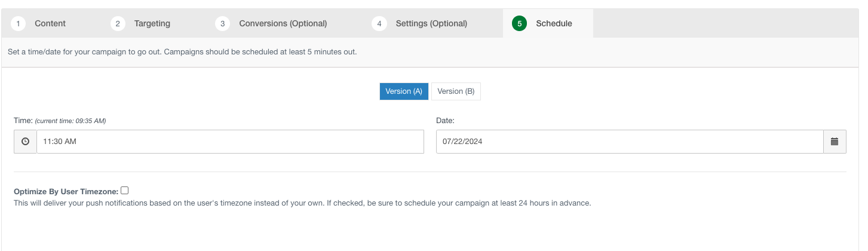Enable the Optimize By User Timezone checkbox
The height and width of the screenshot is (251, 868).
125,191
